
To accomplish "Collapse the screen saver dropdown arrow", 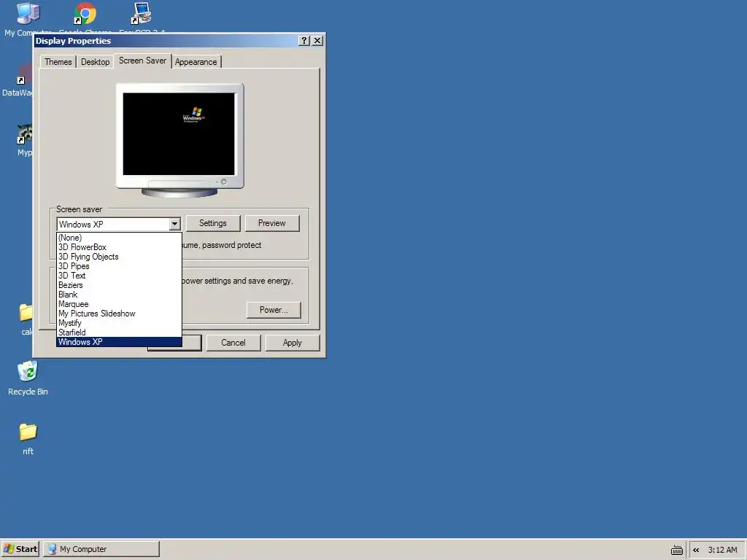I will tap(174, 224).
